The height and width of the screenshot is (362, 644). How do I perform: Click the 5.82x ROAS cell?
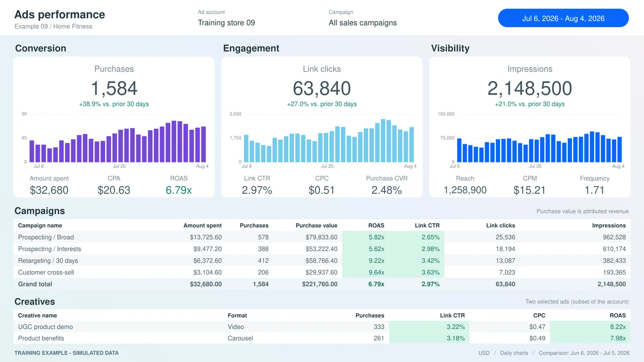(x=376, y=237)
